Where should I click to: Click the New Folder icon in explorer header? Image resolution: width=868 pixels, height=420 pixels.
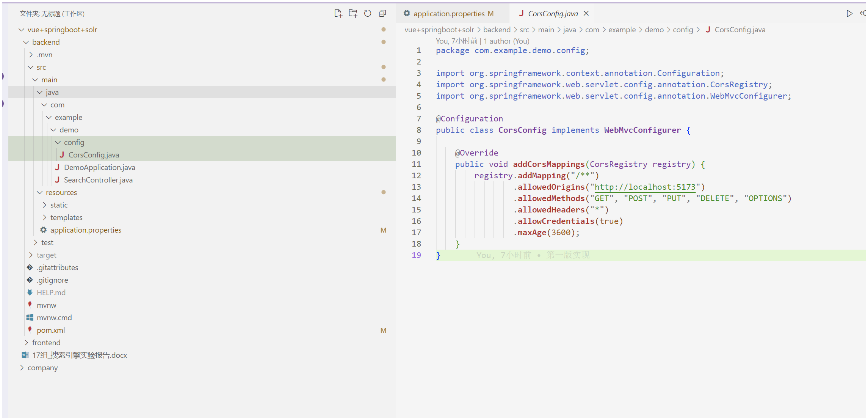point(353,14)
